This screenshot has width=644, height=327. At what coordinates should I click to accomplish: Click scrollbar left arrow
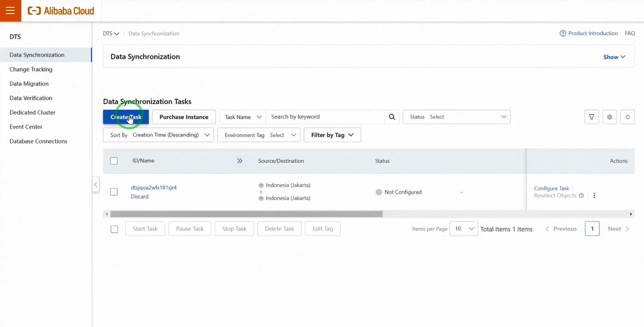click(107, 214)
